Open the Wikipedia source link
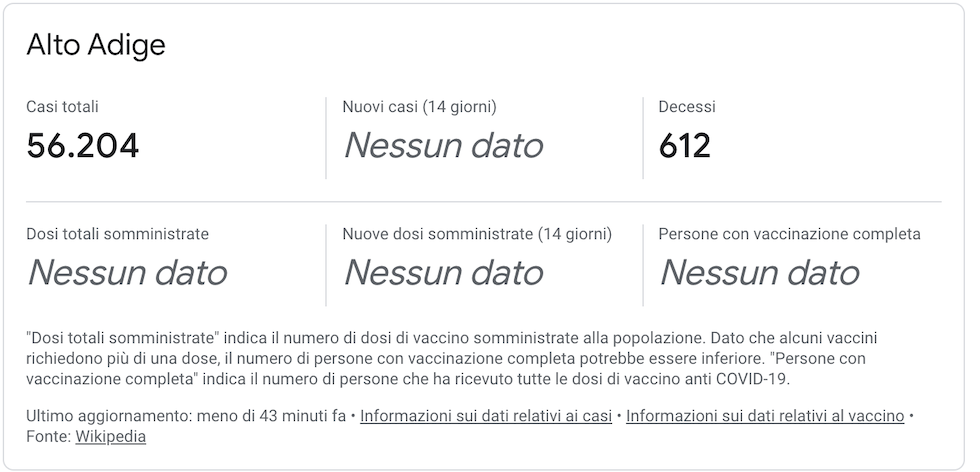 click(111, 437)
